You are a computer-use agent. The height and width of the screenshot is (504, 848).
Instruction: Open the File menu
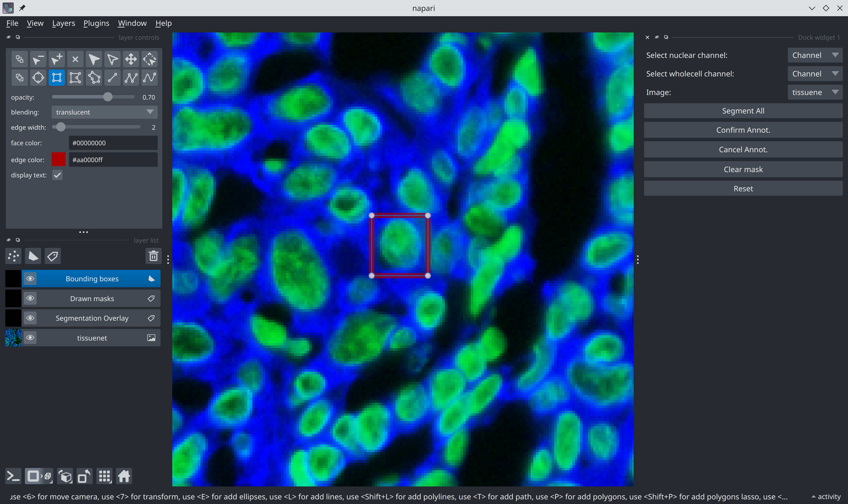pos(12,23)
